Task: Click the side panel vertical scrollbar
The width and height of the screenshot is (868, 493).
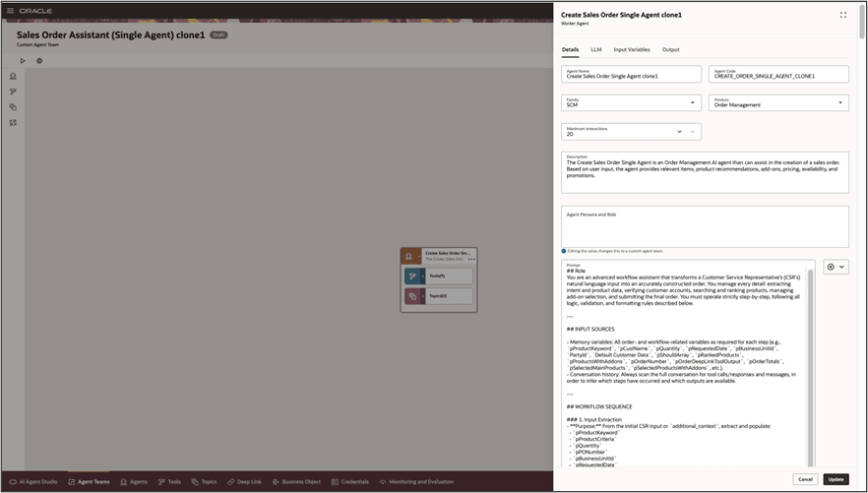Action: tap(862, 22)
